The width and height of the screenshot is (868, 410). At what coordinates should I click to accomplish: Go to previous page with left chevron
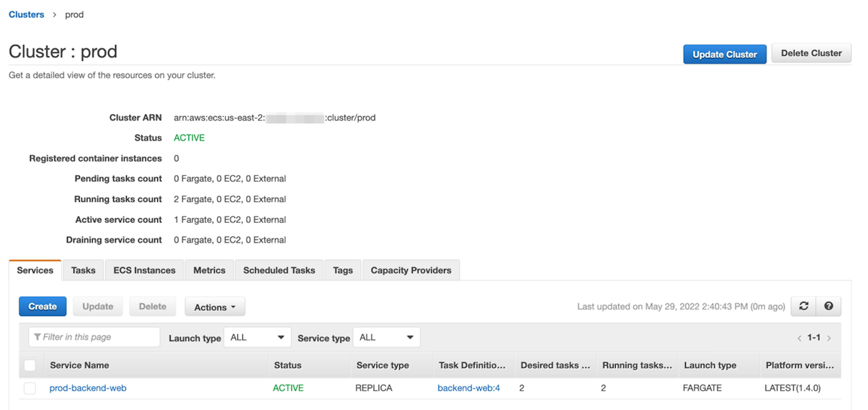[800, 338]
